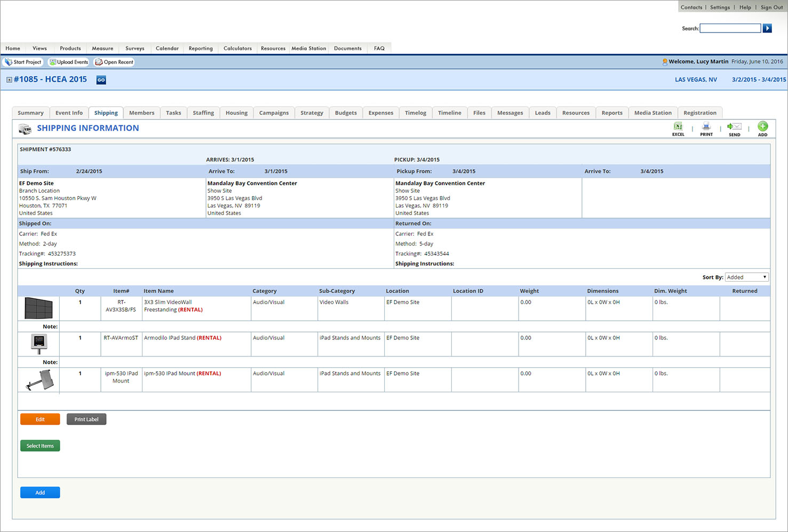
Task: Switch to the Files tab
Action: click(479, 113)
